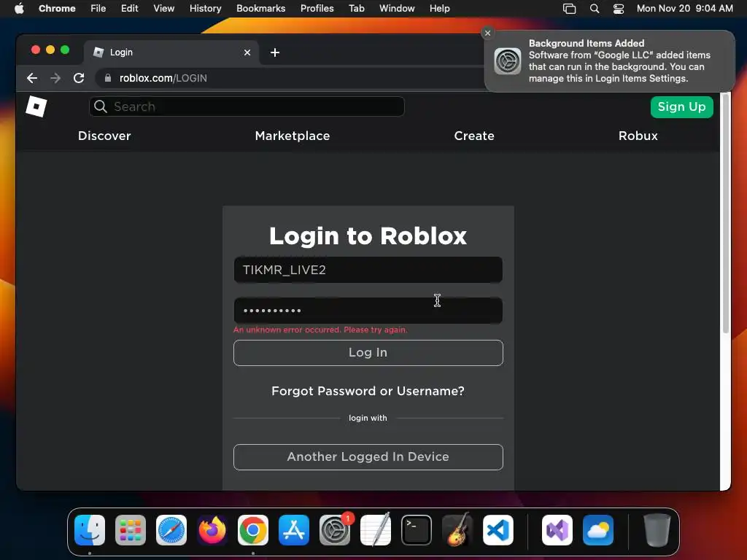This screenshot has width=747, height=560.
Task: Launch Firefox from the Dock
Action: pyautogui.click(x=212, y=530)
